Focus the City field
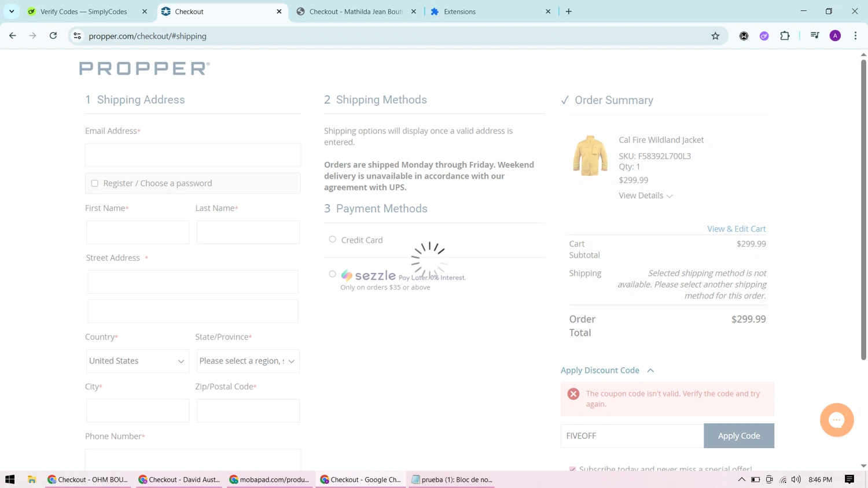The height and width of the screenshot is (488, 868). [138, 411]
